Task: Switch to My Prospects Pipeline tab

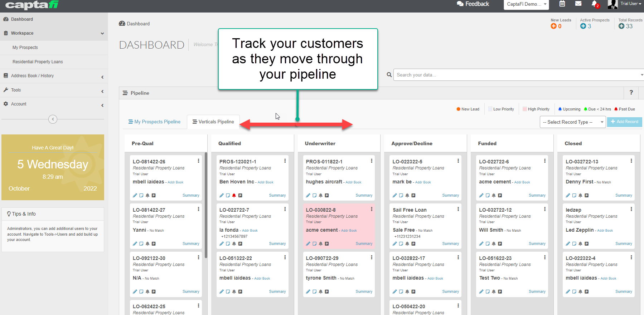Action: pos(154,122)
